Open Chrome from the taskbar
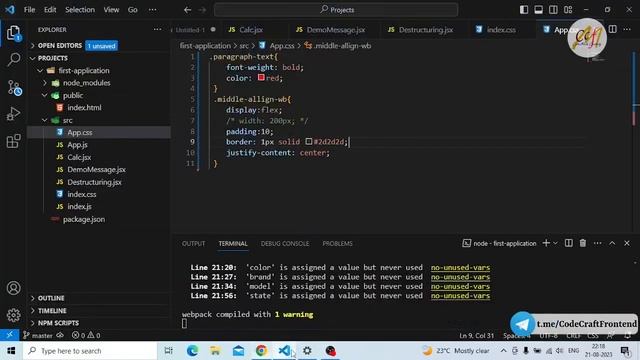Image resolution: width=640 pixels, height=360 pixels. coord(261,351)
